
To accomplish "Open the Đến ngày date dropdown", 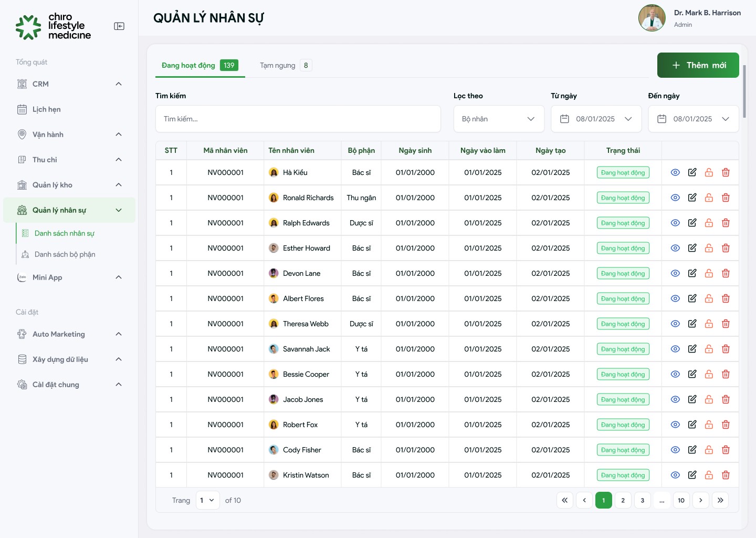I will [693, 119].
